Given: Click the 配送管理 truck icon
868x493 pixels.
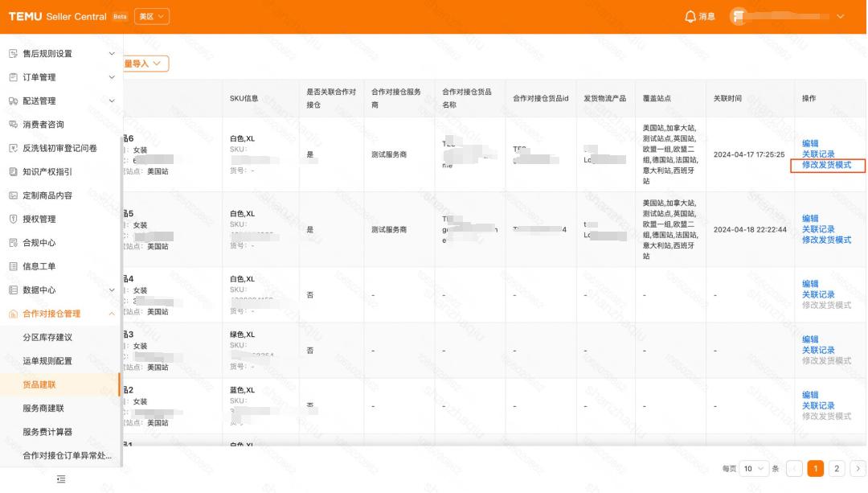Looking at the screenshot, I should (x=14, y=101).
